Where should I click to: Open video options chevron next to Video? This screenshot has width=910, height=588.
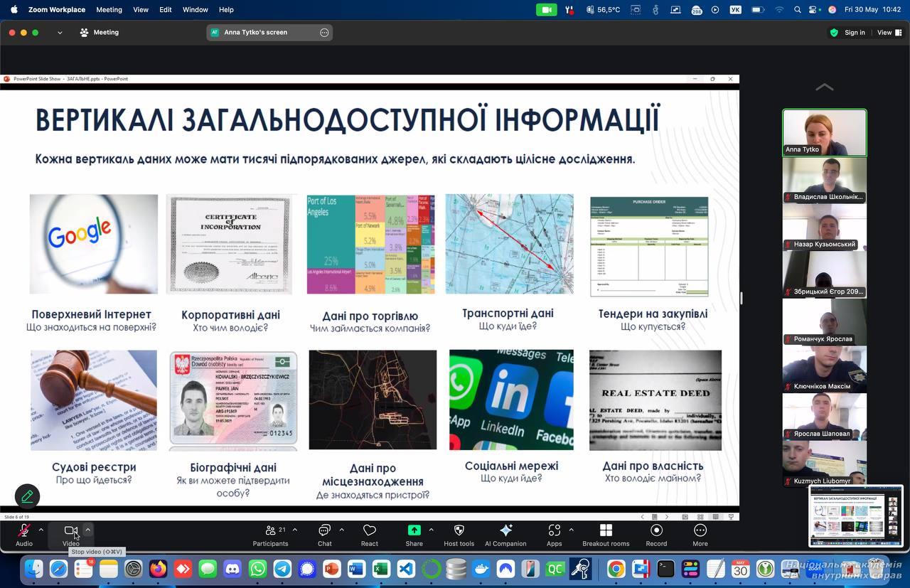pos(87,530)
